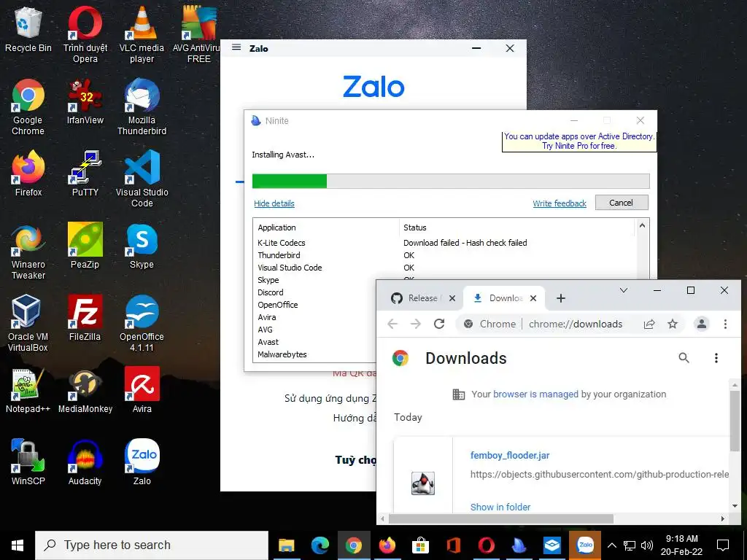
Task: Open the Opera browser desktop icon
Action: click(x=85, y=34)
